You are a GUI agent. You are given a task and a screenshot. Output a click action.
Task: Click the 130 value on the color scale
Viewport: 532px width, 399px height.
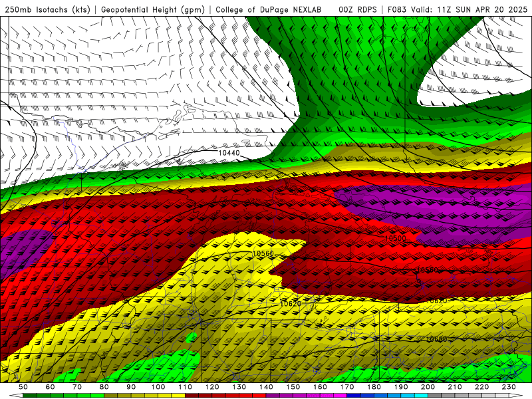239,387
